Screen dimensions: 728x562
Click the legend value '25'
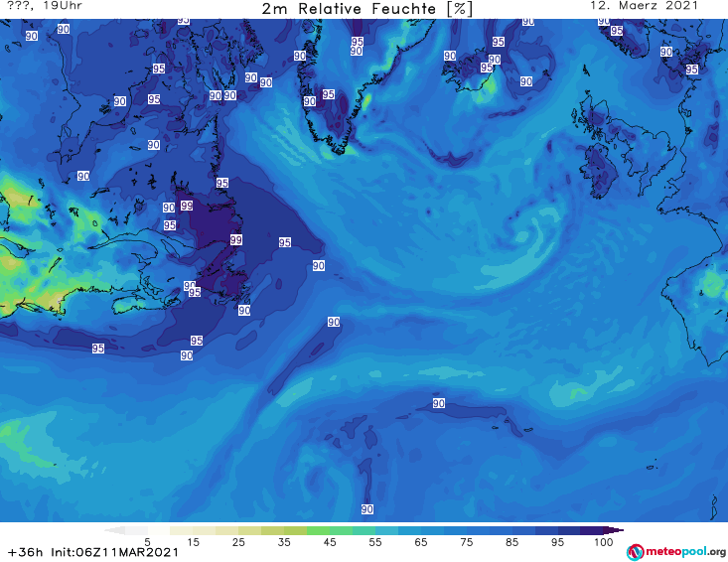click(238, 542)
